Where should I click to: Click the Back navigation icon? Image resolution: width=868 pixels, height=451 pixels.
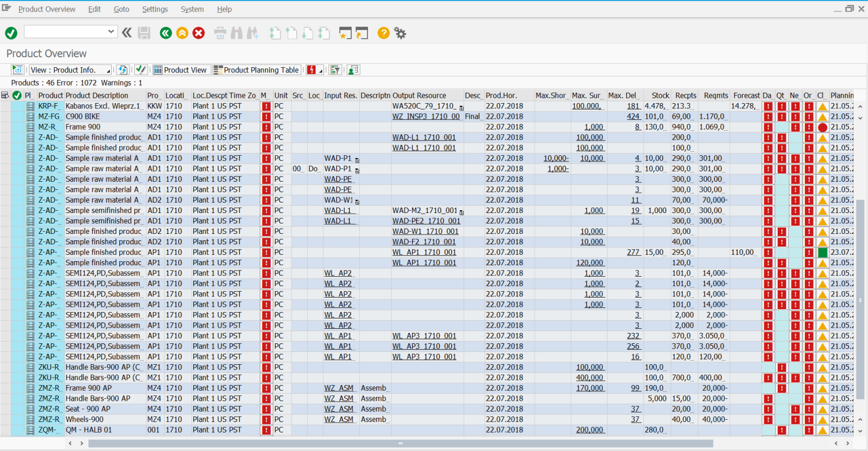(x=165, y=33)
